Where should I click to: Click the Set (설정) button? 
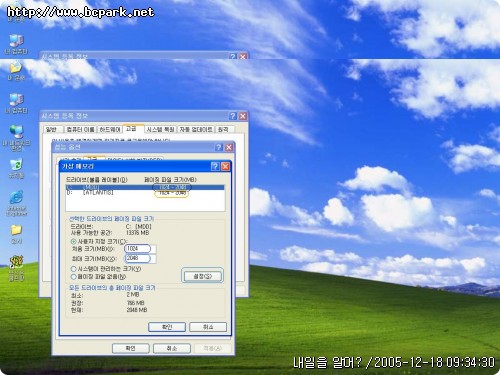[x=202, y=276]
